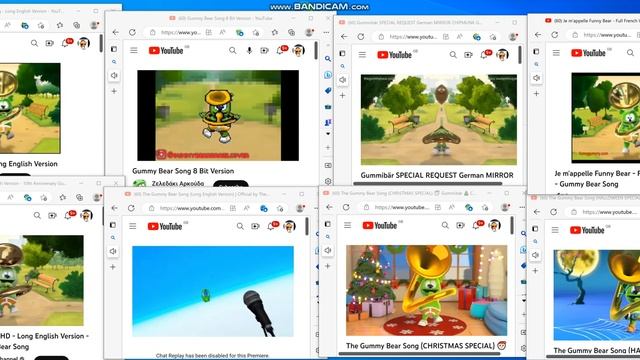Open hamburger guide menu in German MIRROR window
Screen dimensions: 640x360
pyautogui.click(x=362, y=55)
